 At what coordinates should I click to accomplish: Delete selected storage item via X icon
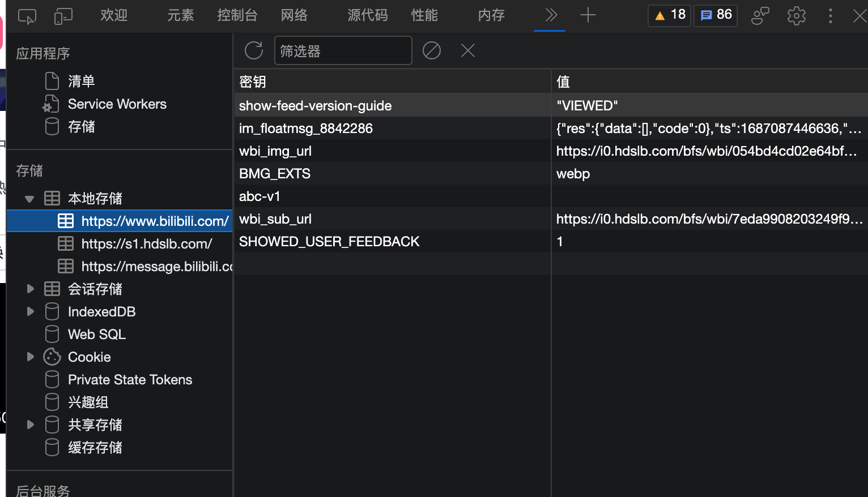[467, 50]
